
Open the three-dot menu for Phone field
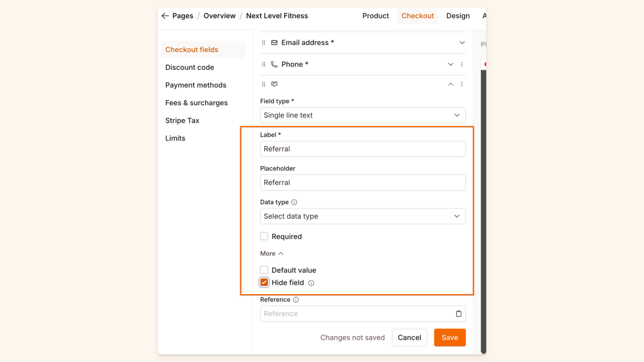462,64
